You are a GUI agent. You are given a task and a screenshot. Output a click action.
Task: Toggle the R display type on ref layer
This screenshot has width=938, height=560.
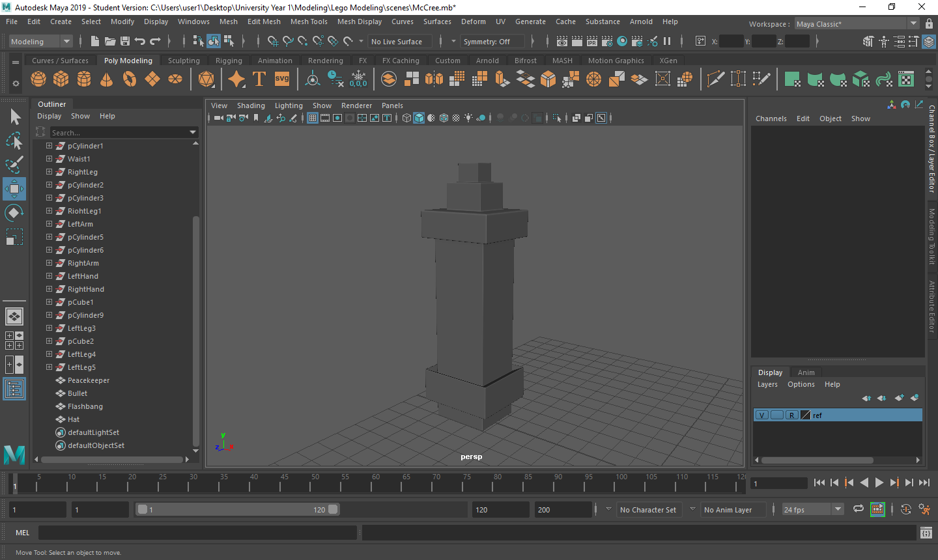pyautogui.click(x=791, y=415)
